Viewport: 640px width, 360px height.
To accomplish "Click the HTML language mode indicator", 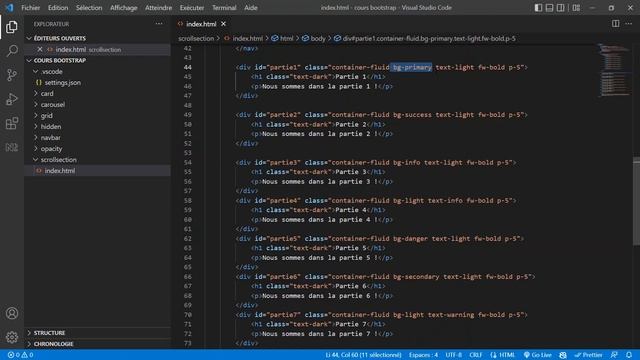I will (x=502, y=355).
